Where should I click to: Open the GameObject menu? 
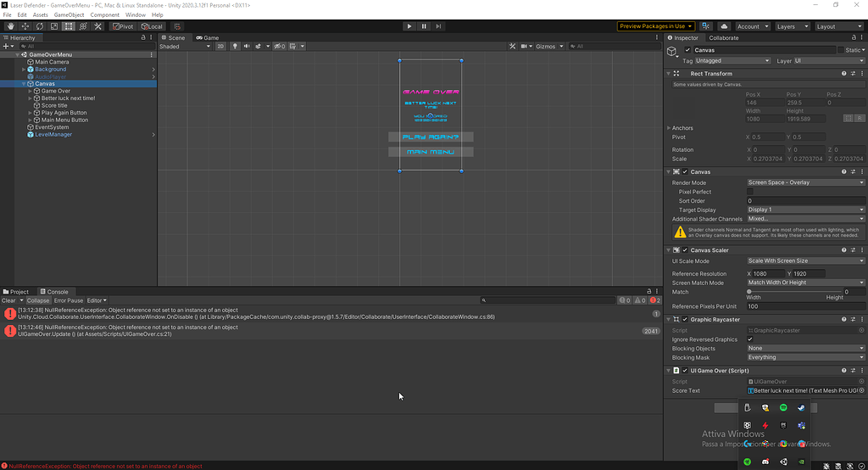(x=69, y=15)
